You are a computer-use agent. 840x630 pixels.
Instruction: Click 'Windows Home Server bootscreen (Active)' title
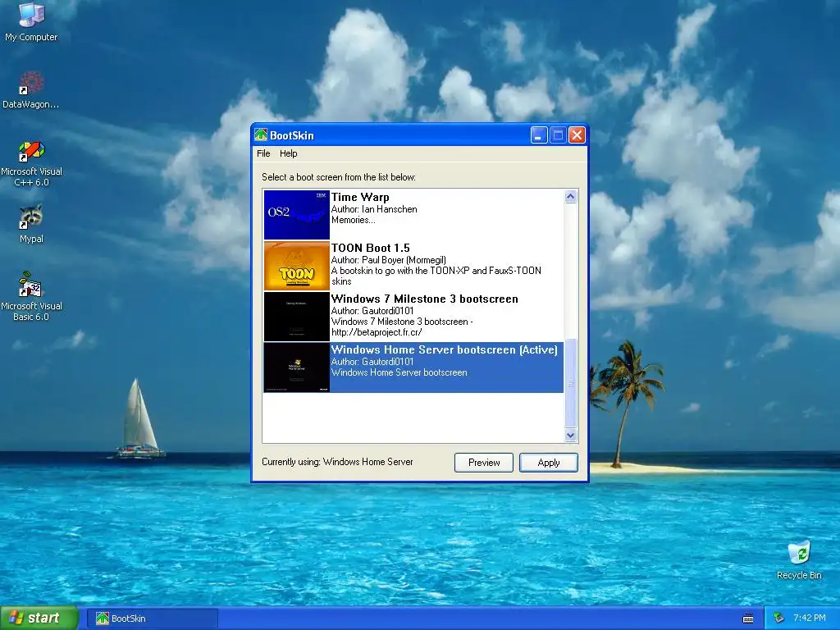(x=444, y=349)
